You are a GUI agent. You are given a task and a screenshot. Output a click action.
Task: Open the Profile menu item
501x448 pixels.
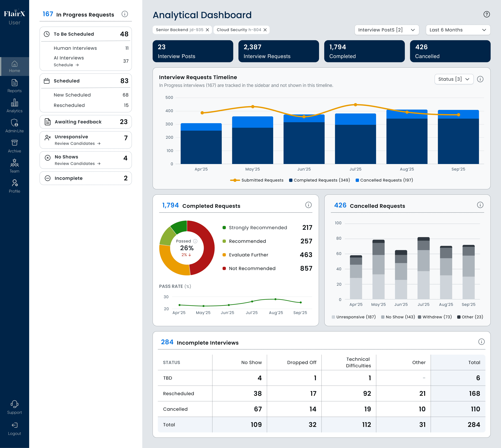coord(15,186)
